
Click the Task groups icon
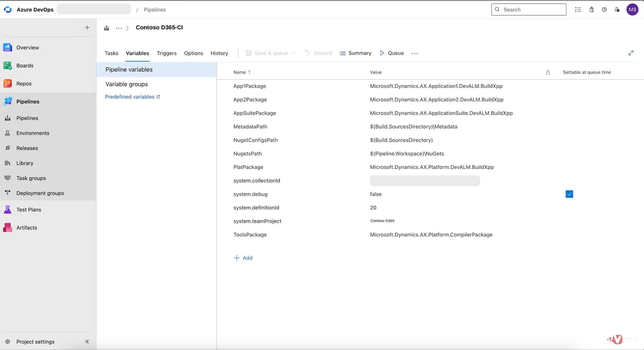8,178
